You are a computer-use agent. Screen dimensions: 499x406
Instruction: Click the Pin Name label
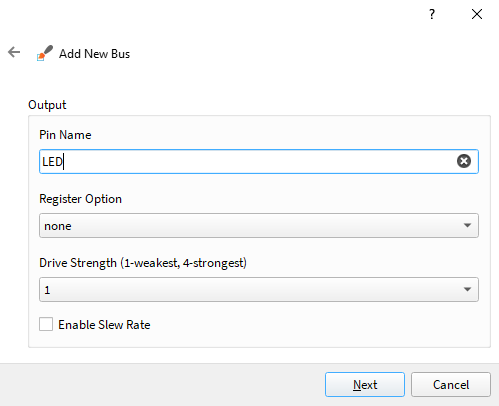[x=65, y=135]
